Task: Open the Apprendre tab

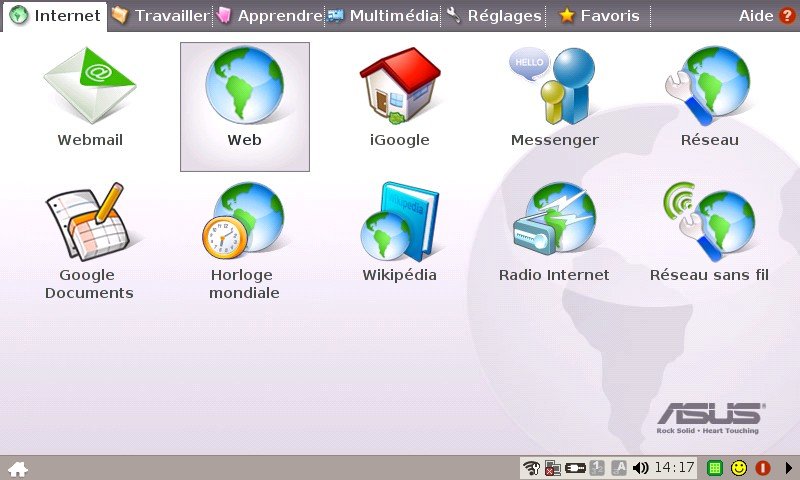Action: 269,16
